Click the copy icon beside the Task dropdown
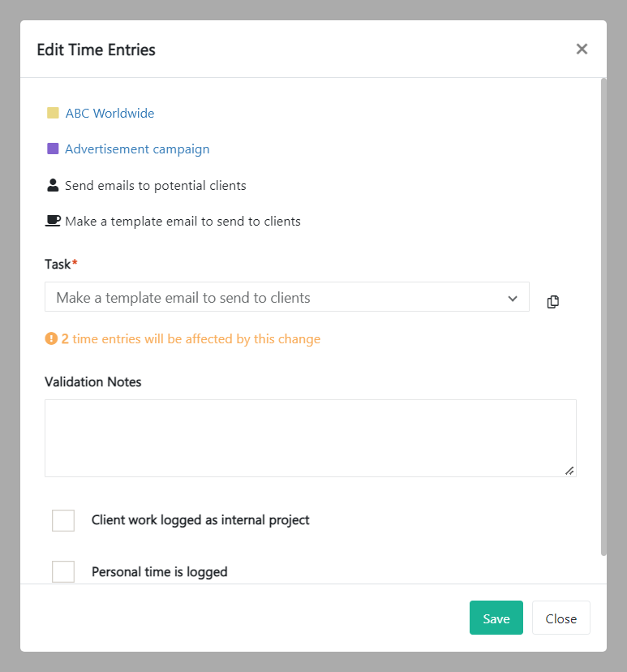Image resolution: width=627 pixels, height=672 pixels. click(x=553, y=302)
